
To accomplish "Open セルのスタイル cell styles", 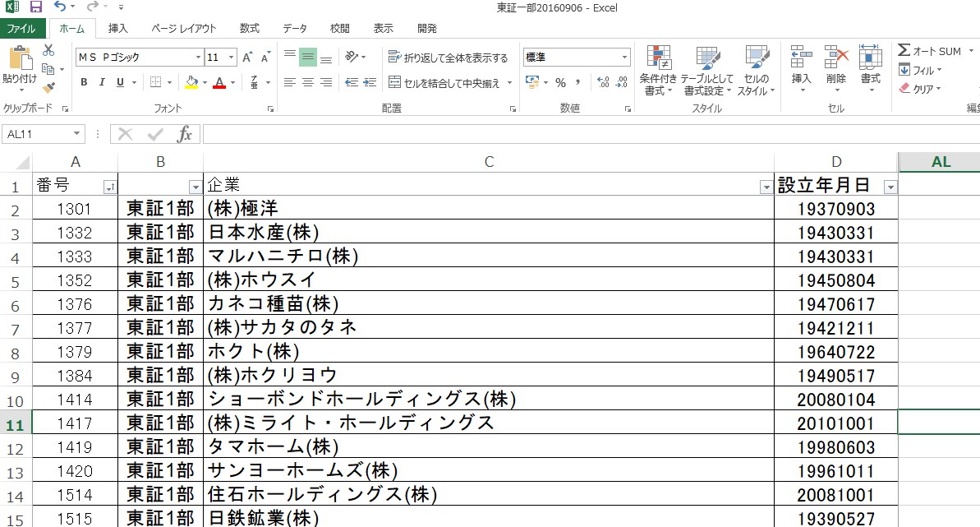I will (757, 70).
